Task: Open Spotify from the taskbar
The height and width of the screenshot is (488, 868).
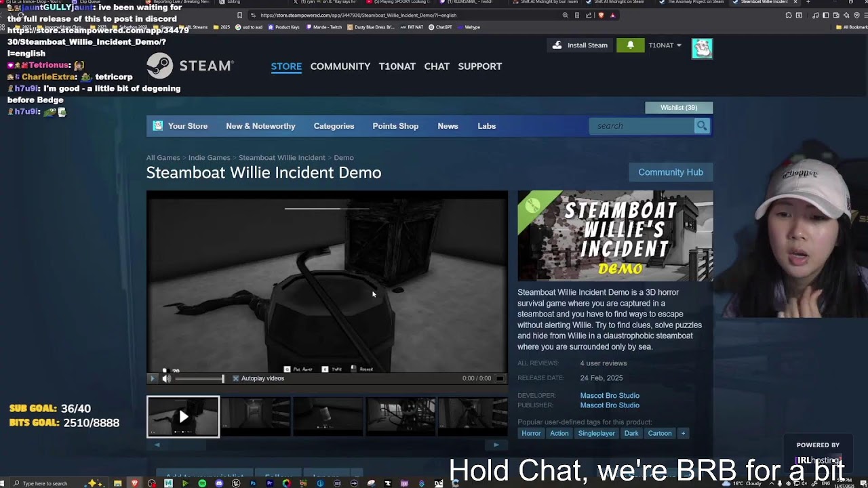Action: (202, 483)
